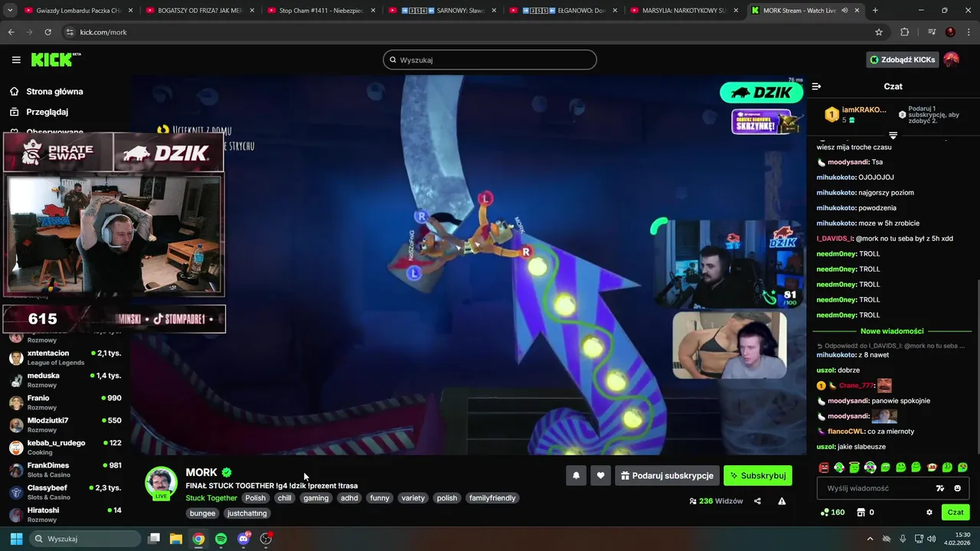This screenshot has width=980, height=551.
Task: Click the chill tag
Action: (x=285, y=498)
